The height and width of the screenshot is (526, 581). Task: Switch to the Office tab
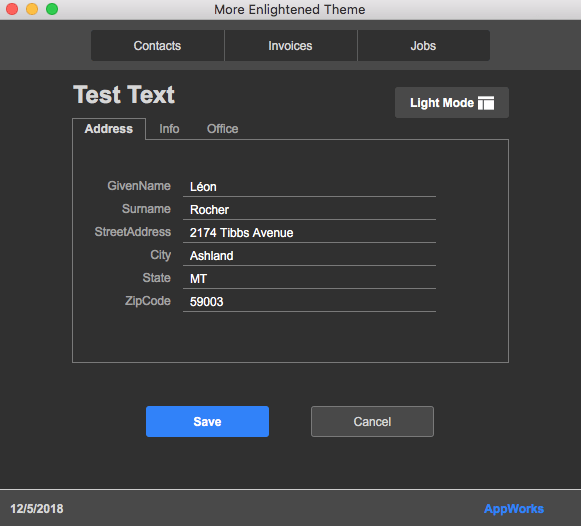click(222, 129)
